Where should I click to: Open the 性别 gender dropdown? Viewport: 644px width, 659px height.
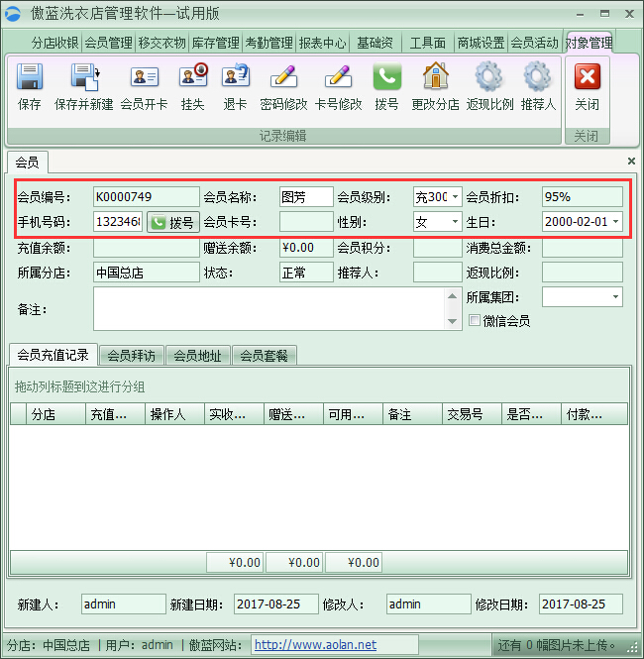pyautogui.click(x=455, y=222)
